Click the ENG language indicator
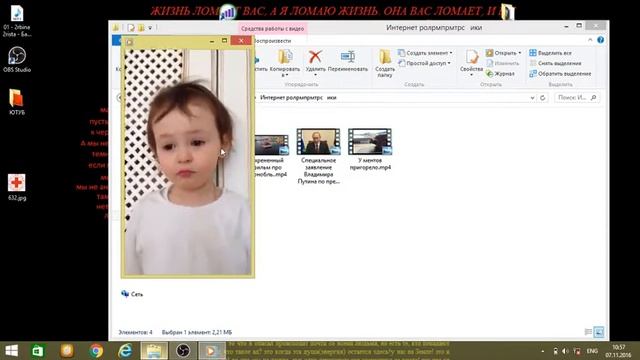This screenshot has height=360, width=640. pyautogui.click(x=592, y=351)
